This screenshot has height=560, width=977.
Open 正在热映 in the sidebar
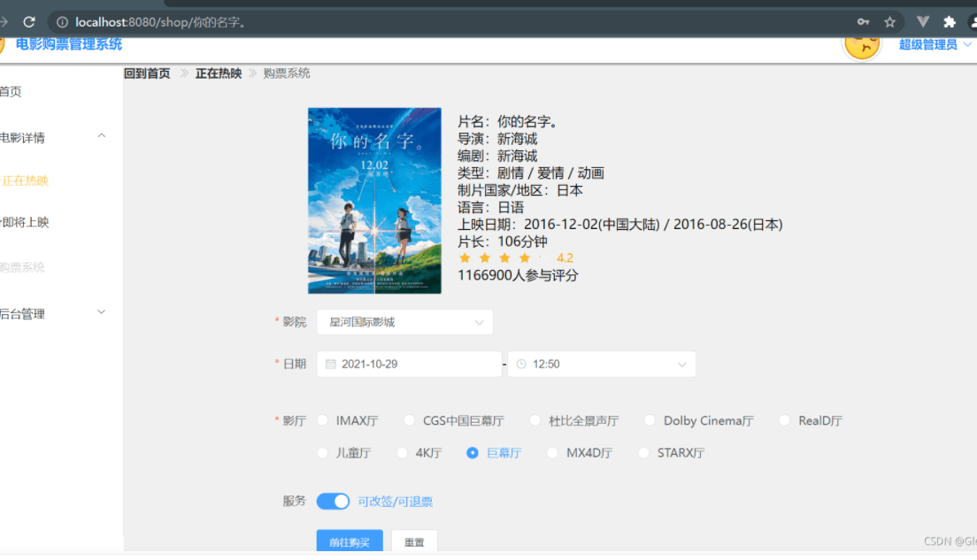pyautogui.click(x=25, y=180)
